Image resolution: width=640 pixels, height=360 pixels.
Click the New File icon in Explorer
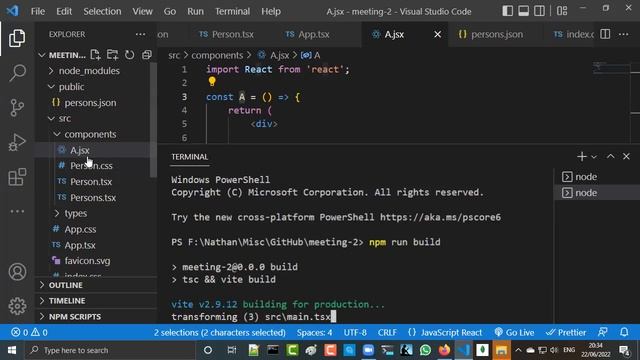[96, 55]
